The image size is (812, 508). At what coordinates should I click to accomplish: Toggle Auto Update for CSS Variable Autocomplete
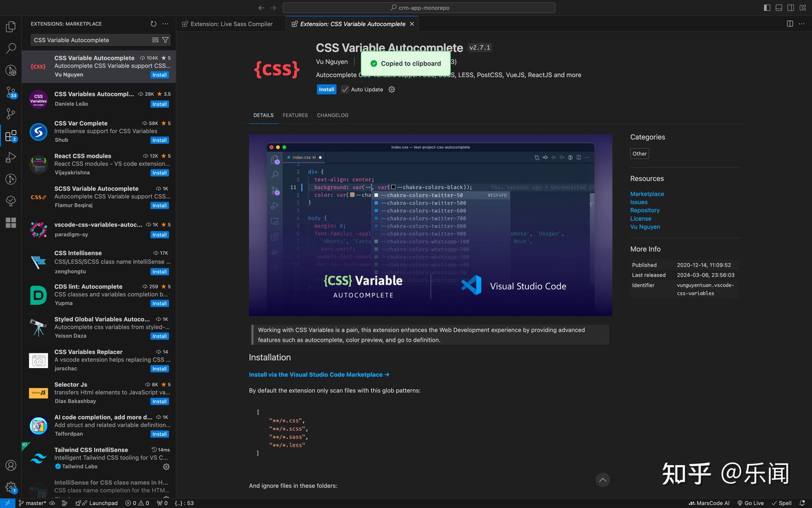(x=345, y=89)
